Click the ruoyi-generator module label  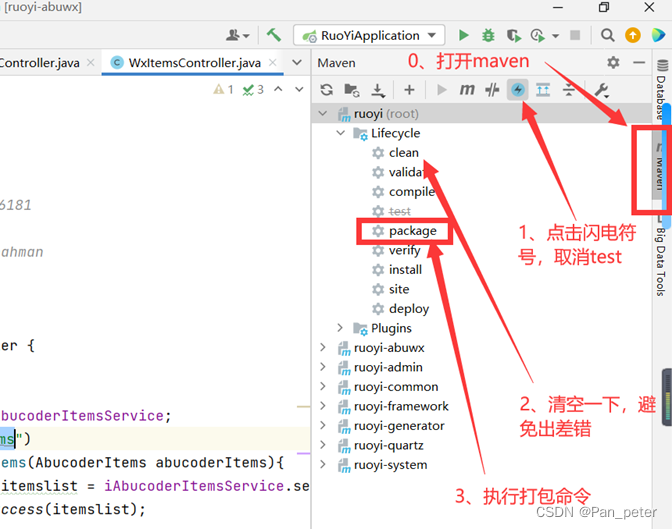coord(399,426)
